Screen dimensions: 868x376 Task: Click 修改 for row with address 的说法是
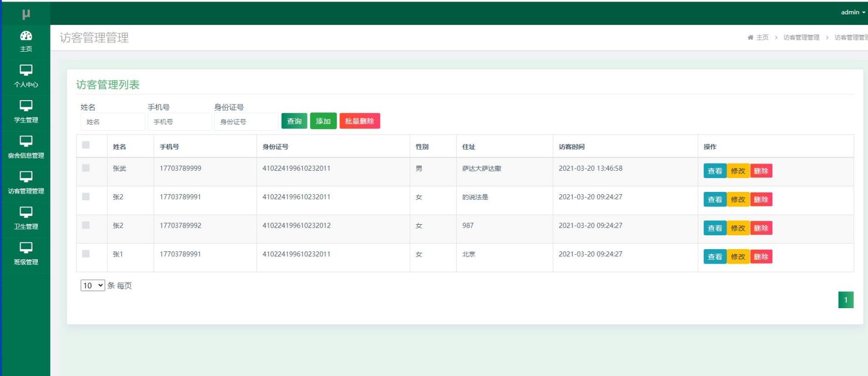(x=738, y=200)
